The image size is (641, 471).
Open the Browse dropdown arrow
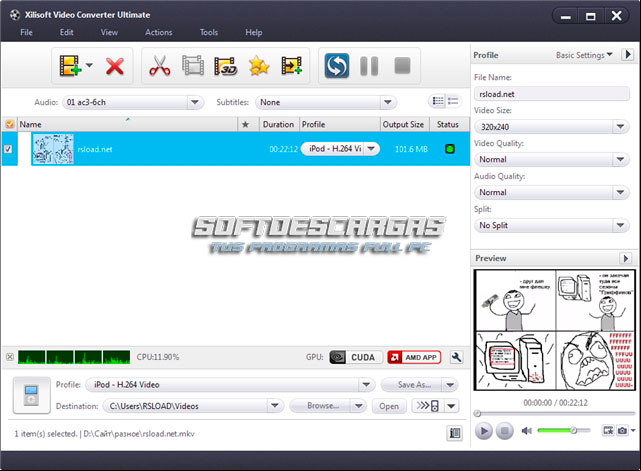(x=359, y=406)
